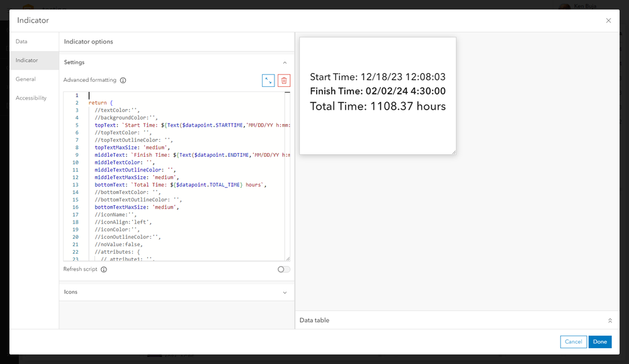Select the //iconAlign:'left' line
The width and height of the screenshot is (629, 364).
123,222
